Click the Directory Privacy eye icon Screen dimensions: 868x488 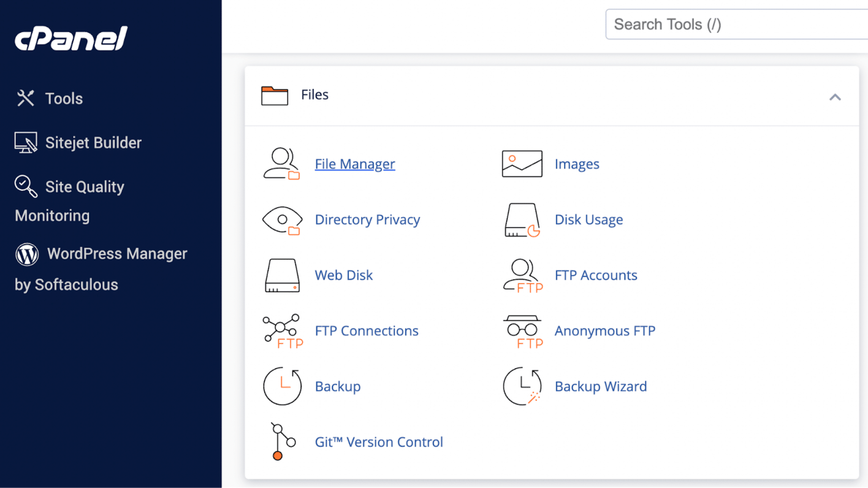coord(281,220)
